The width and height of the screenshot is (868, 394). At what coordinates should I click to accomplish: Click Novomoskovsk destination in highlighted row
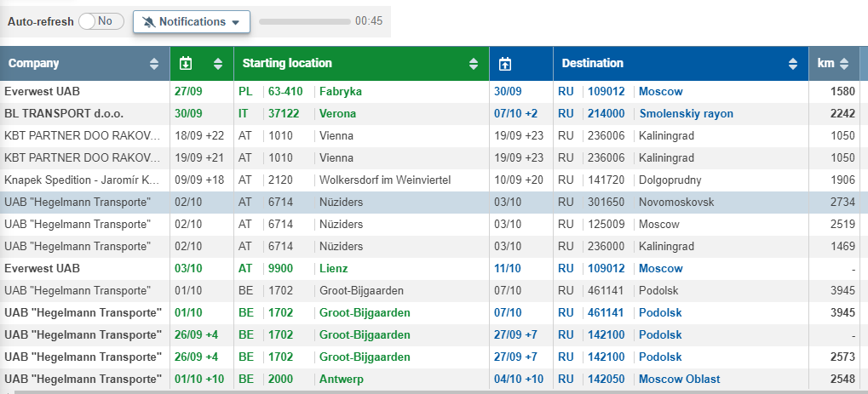(675, 202)
